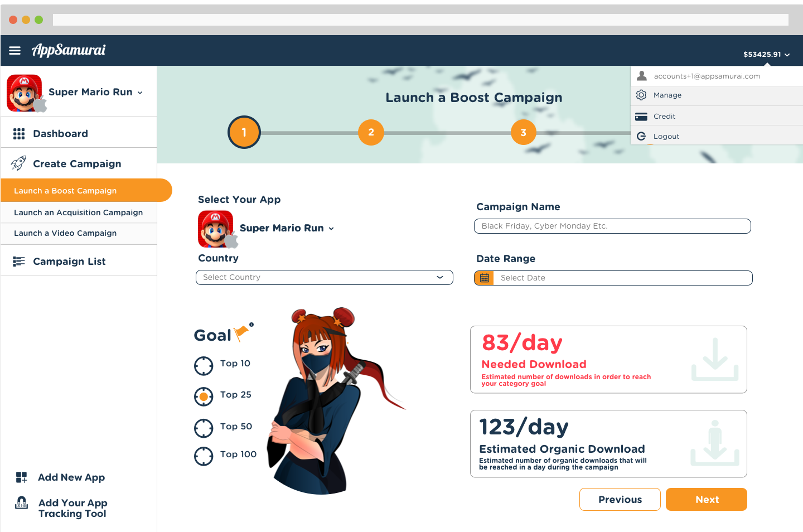
Task: Click the Campaign List icon
Action: point(19,261)
